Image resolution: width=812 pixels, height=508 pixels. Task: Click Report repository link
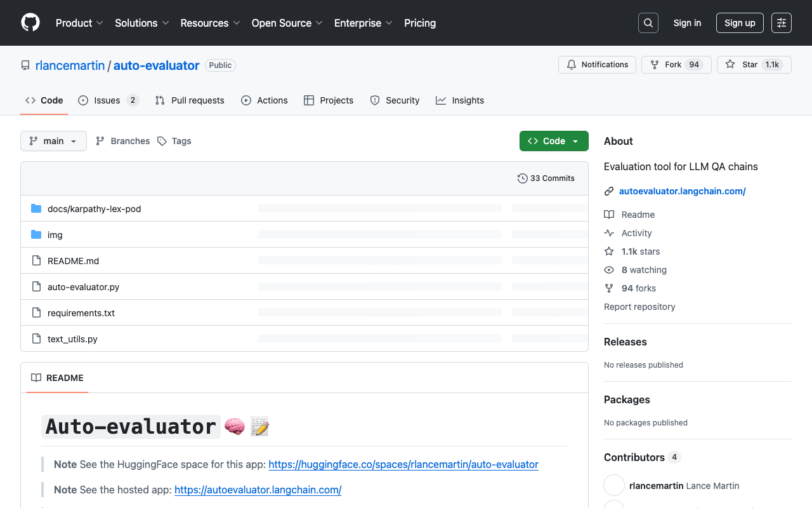point(639,307)
